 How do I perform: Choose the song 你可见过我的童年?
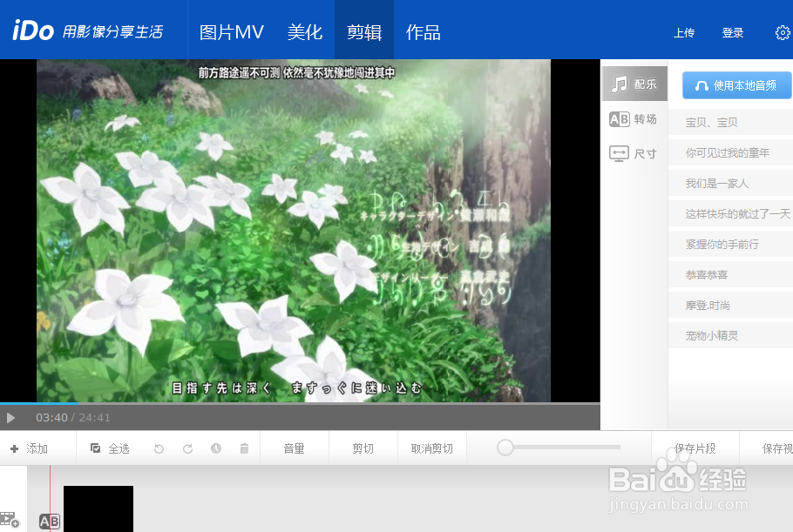[730, 152]
